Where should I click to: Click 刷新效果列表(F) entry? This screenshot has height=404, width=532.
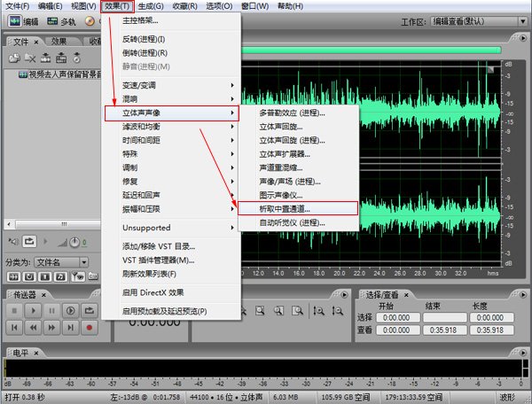pos(170,274)
